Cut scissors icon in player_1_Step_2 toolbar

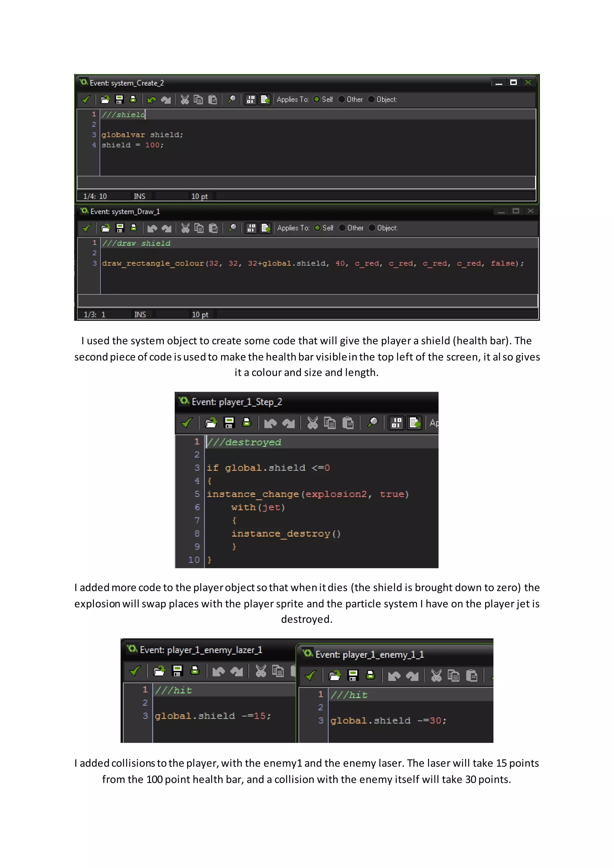click(313, 423)
